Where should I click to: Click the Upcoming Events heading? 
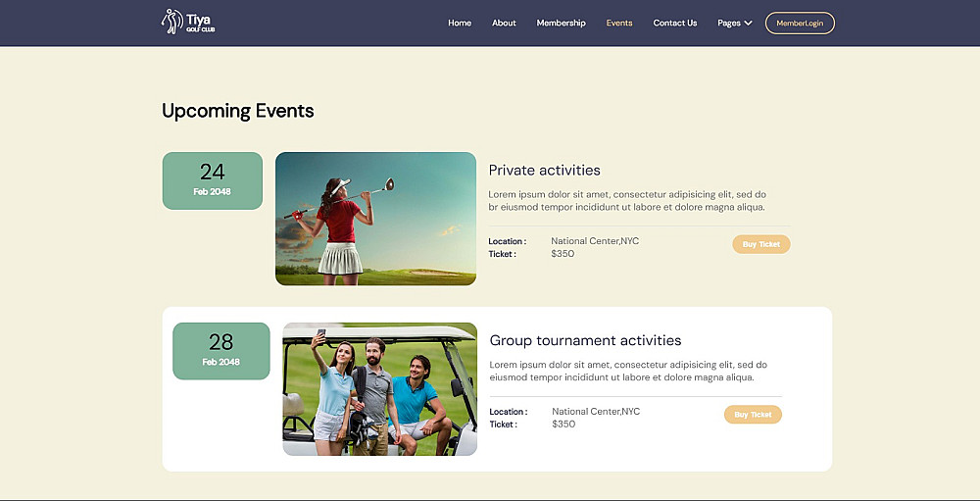(x=237, y=111)
